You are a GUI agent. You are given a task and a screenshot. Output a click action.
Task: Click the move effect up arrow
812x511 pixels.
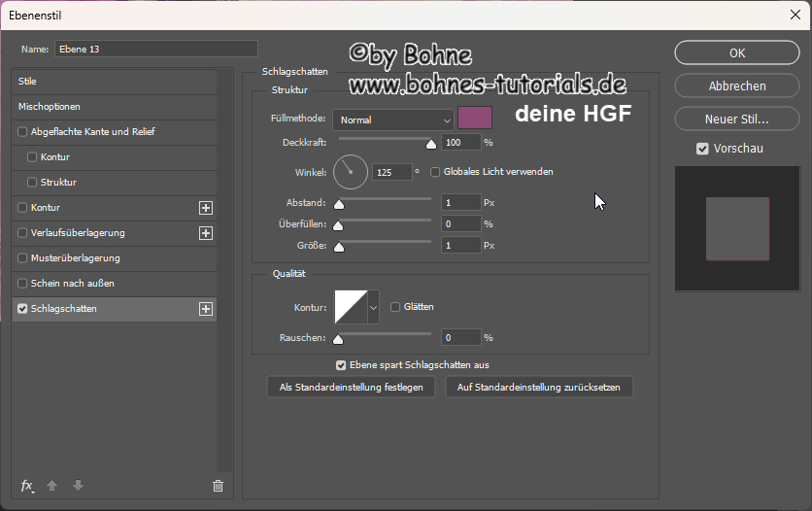tap(53, 486)
